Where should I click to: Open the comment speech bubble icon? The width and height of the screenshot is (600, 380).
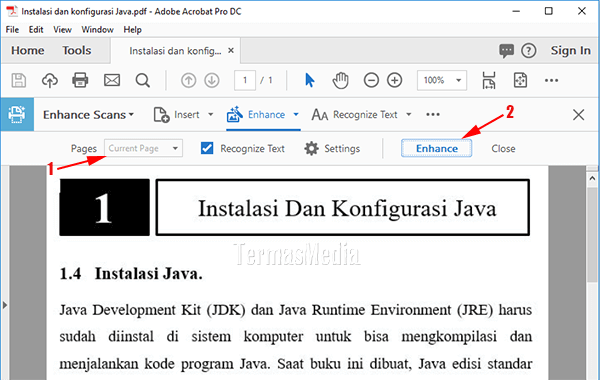pyautogui.click(x=506, y=51)
